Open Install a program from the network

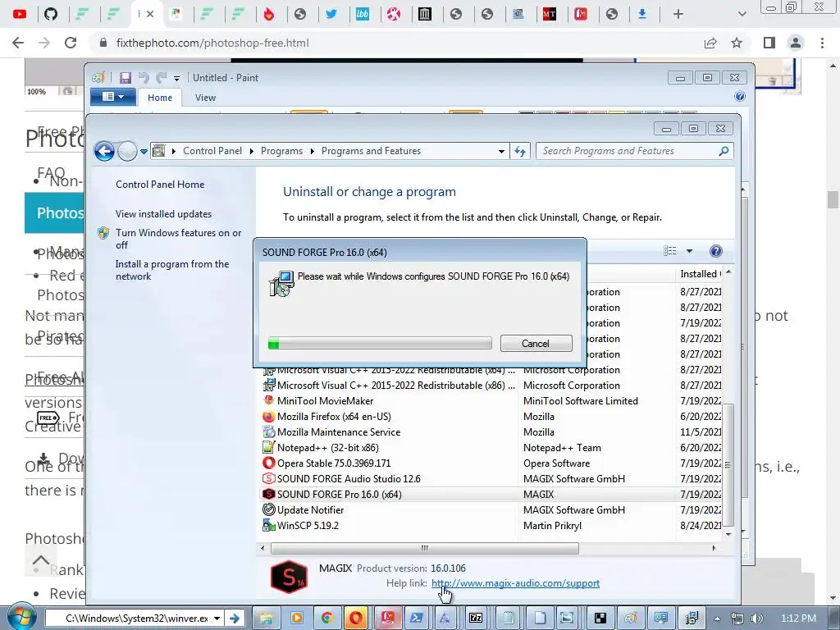pos(172,270)
